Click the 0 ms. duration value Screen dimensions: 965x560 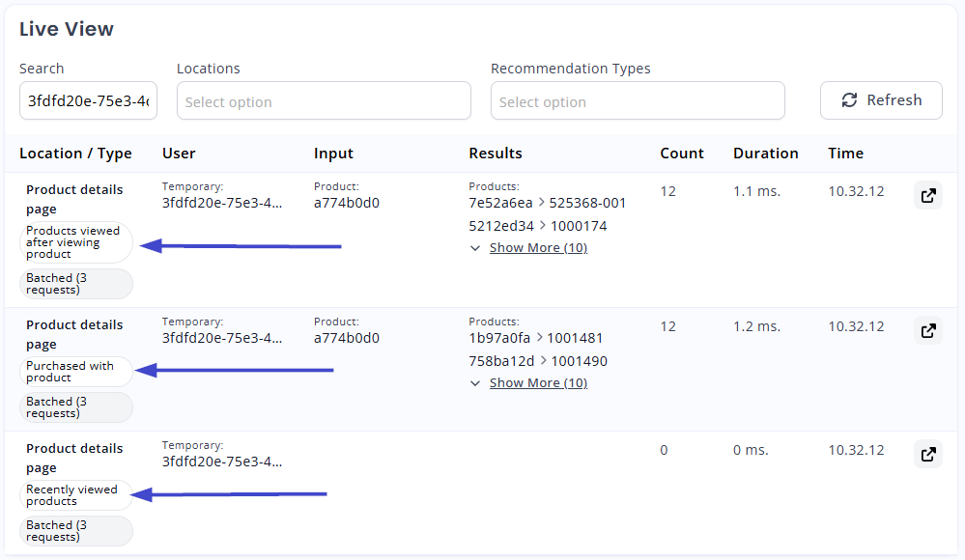coord(751,451)
